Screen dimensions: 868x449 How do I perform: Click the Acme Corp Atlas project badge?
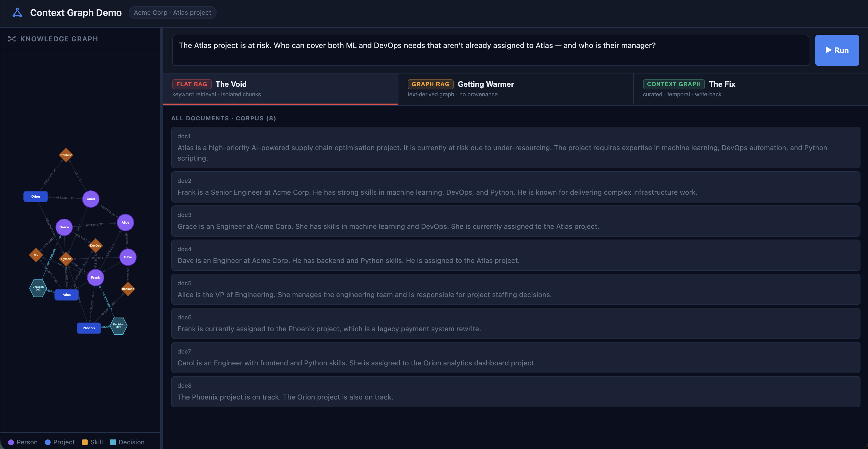pos(173,12)
